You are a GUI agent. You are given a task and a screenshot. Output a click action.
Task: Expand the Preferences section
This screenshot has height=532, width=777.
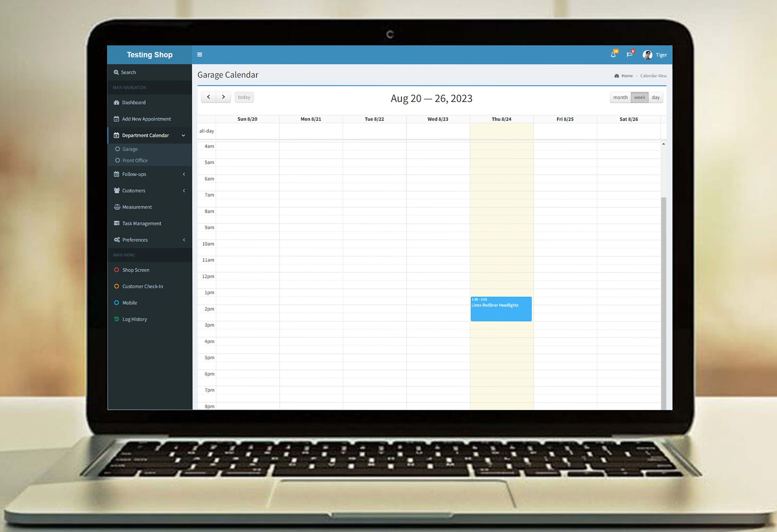pos(149,239)
